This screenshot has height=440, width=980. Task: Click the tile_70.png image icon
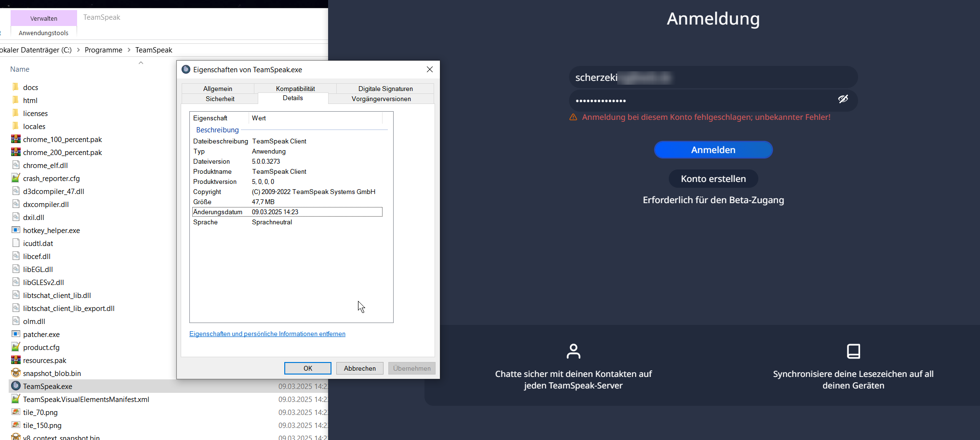pyautogui.click(x=16, y=412)
